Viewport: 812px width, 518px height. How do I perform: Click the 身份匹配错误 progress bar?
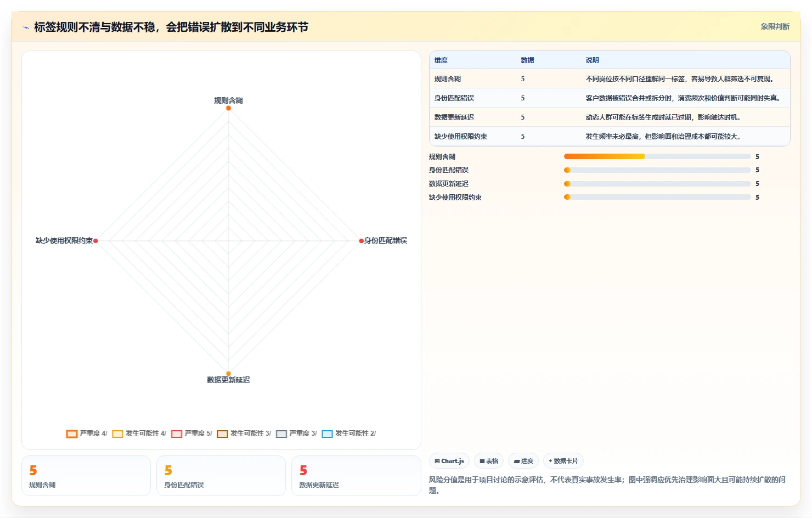tap(657, 170)
